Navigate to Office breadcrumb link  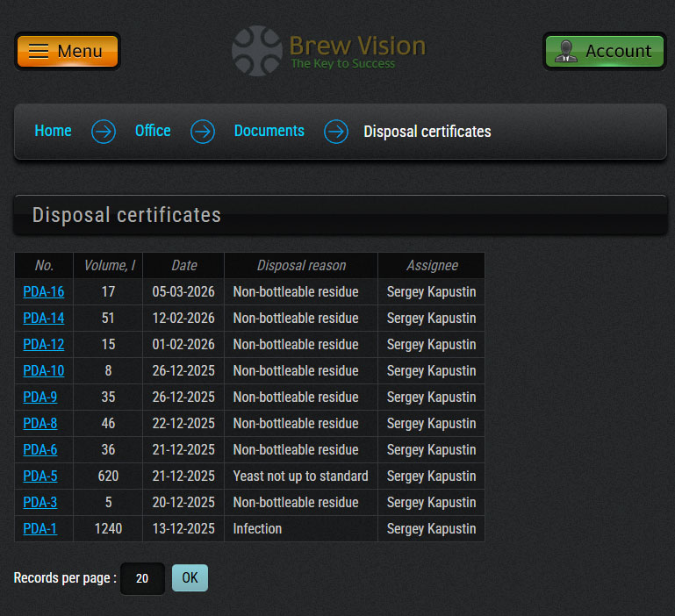[153, 131]
